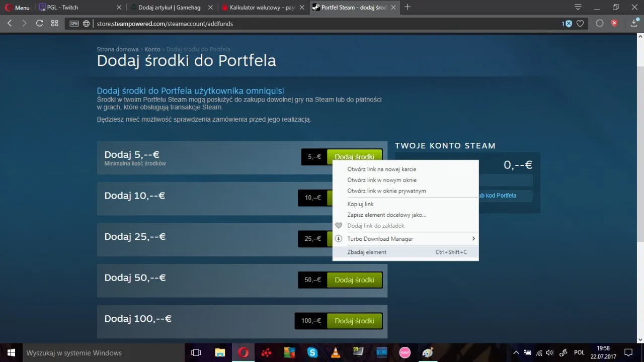
Task: Select Kopiuj link from context menu
Action: point(406,204)
